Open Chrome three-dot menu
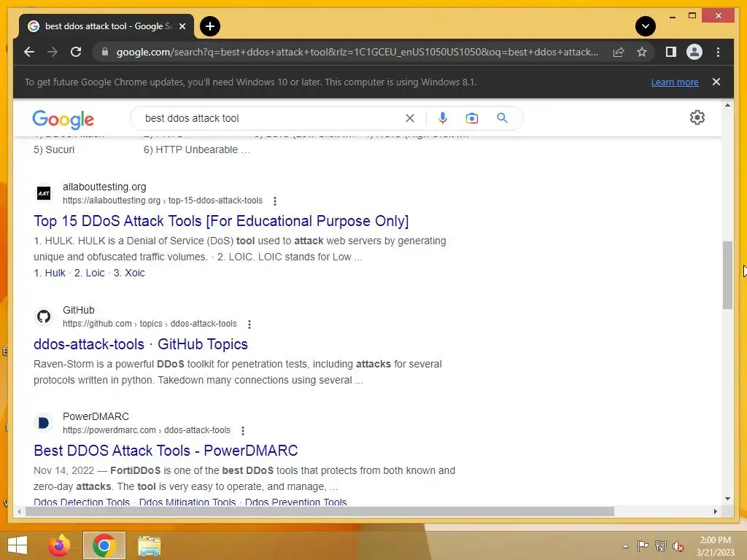 click(718, 52)
